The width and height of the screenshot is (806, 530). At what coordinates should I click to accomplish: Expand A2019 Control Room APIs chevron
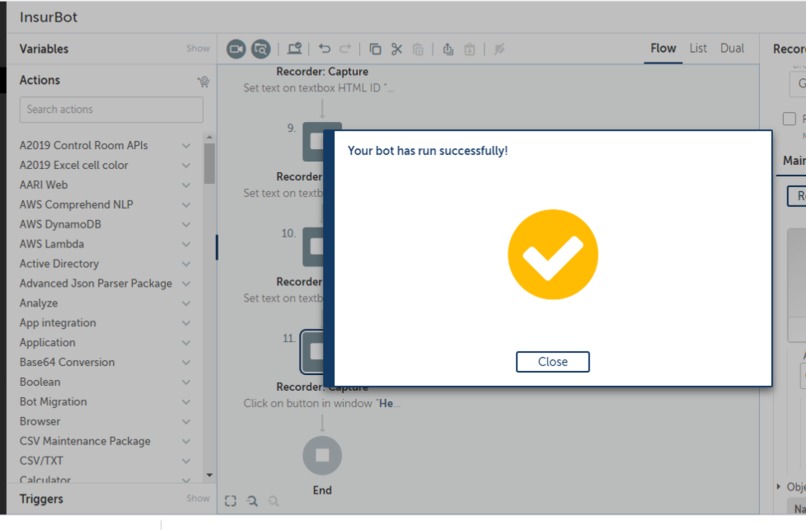(186, 146)
